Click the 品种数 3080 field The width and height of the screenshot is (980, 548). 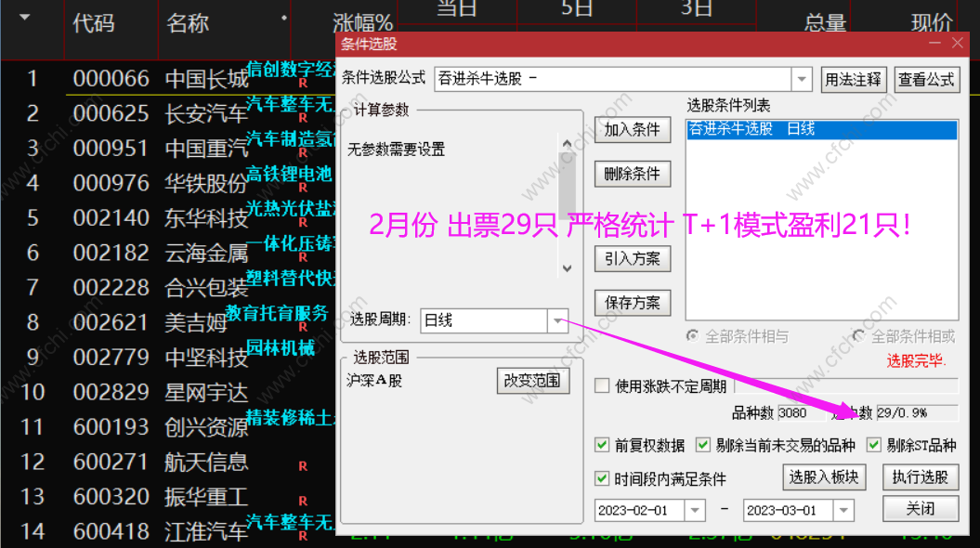[x=802, y=412]
